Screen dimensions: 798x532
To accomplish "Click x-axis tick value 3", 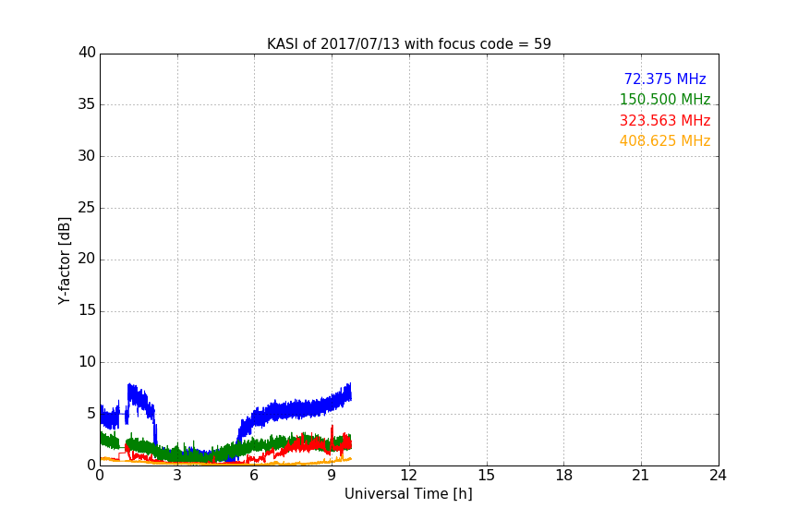I will tap(177, 476).
